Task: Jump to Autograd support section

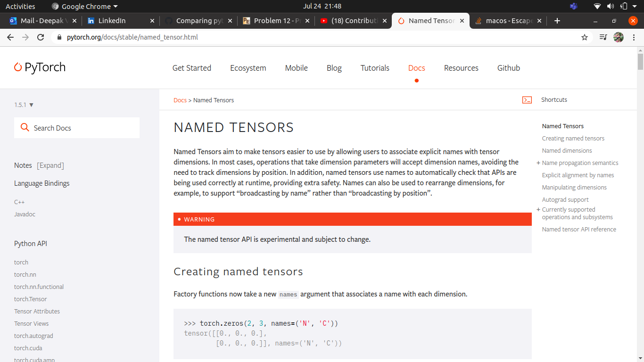Action: tap(565, 199)
